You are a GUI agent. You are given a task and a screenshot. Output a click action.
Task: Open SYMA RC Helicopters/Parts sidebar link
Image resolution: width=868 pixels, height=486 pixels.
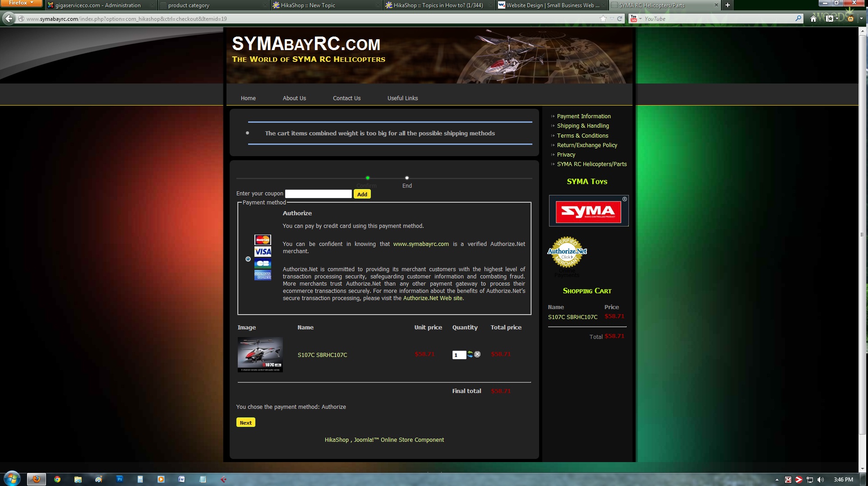click(592, 164)
